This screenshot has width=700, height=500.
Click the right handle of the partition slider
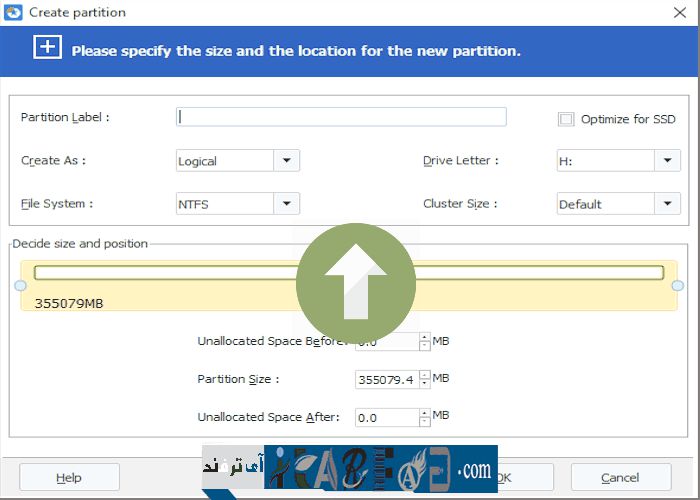tap(679, 286)
